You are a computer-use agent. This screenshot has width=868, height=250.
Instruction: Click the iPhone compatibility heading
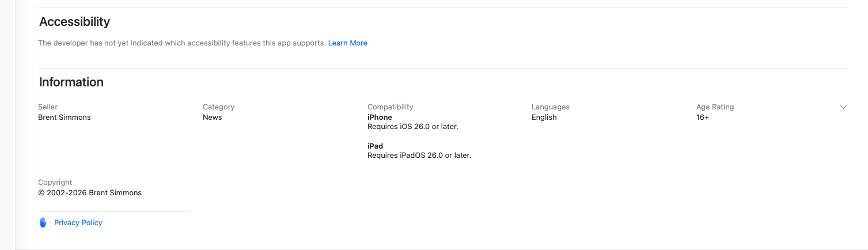[380, 118]
